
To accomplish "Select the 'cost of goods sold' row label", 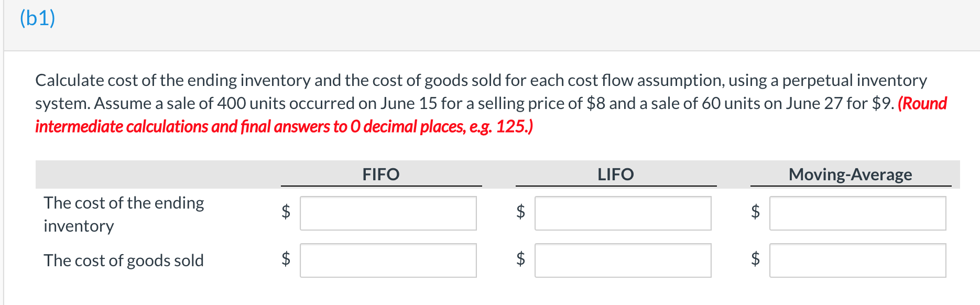I will coord(124,260).
